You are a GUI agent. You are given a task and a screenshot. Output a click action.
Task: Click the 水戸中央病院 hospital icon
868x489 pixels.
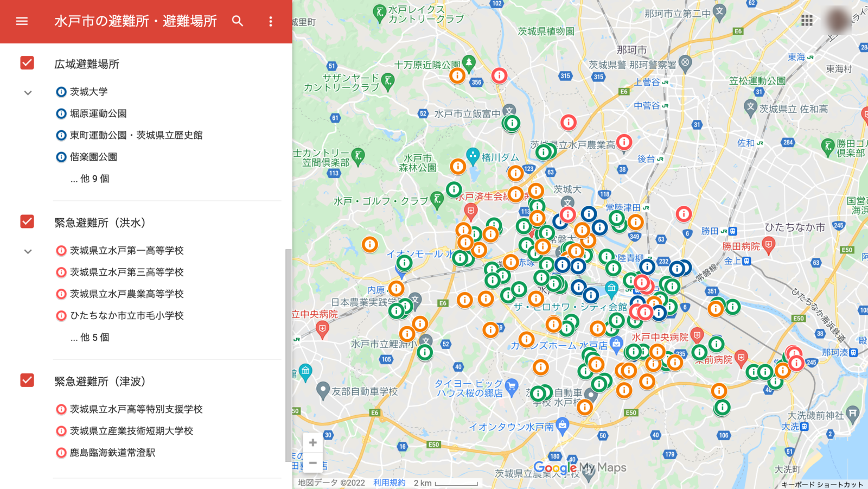[x=697, y=335]
